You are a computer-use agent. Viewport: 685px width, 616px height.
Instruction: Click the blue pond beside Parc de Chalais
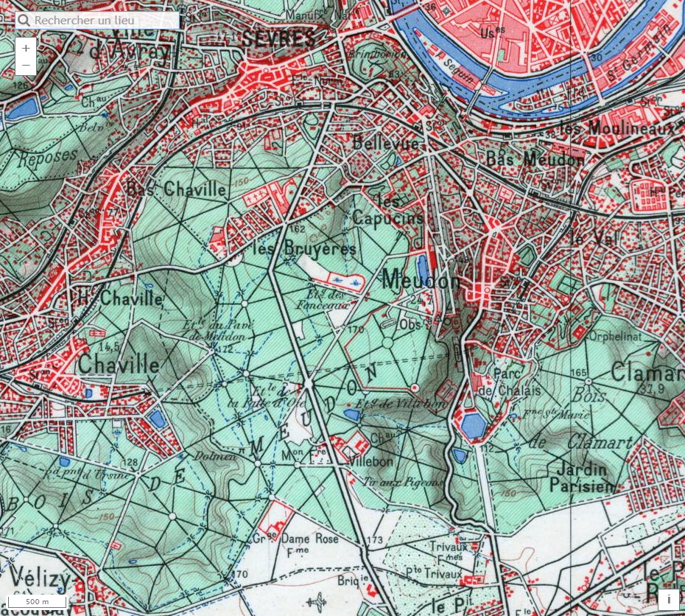coord(473,424)
